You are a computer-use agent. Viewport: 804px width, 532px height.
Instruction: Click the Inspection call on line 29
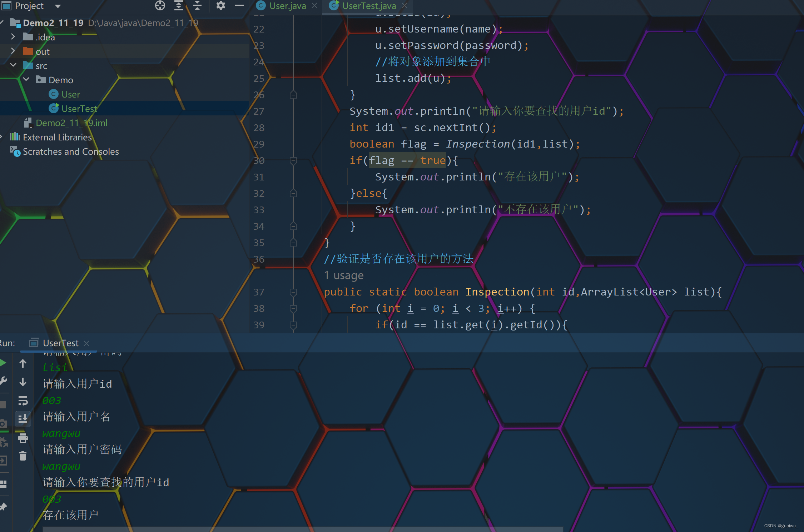(x=478, y=144)
